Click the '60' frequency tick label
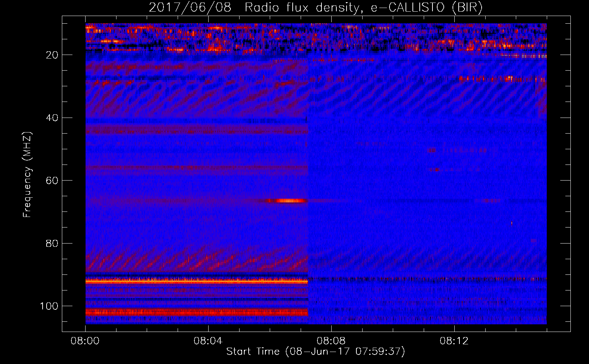Viewport: 589px width, 364px height. coord(52,181)
